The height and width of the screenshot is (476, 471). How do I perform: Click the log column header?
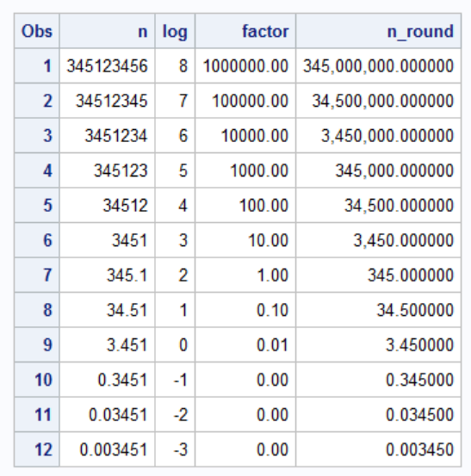tap(175, 31)
